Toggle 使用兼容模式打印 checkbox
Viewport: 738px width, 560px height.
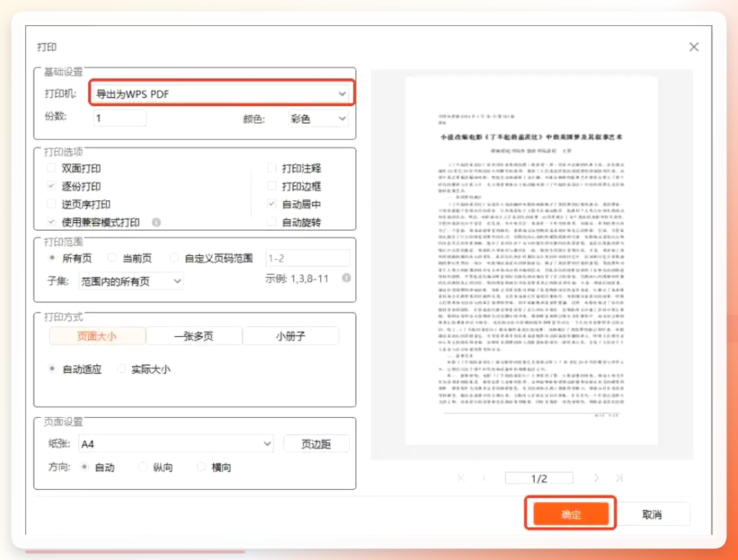point(52,222)
